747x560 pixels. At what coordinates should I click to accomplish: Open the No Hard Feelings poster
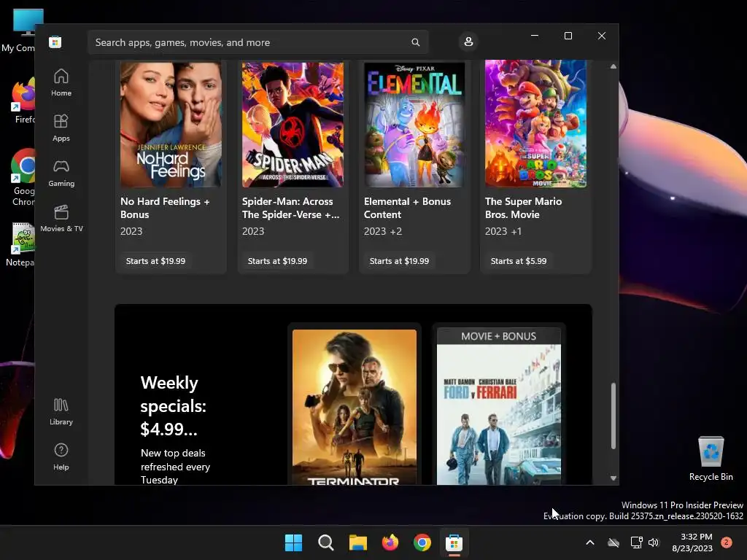tap(171, 124)
